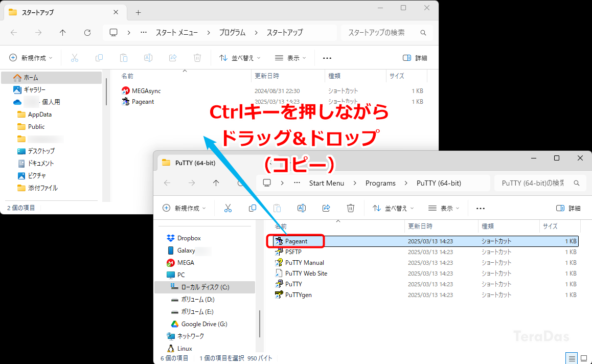The height and width of the screenshot is (364, 592).
Task: Click Rename icon in スタートアップ window toolbar
Action: [x=148, y=58]
